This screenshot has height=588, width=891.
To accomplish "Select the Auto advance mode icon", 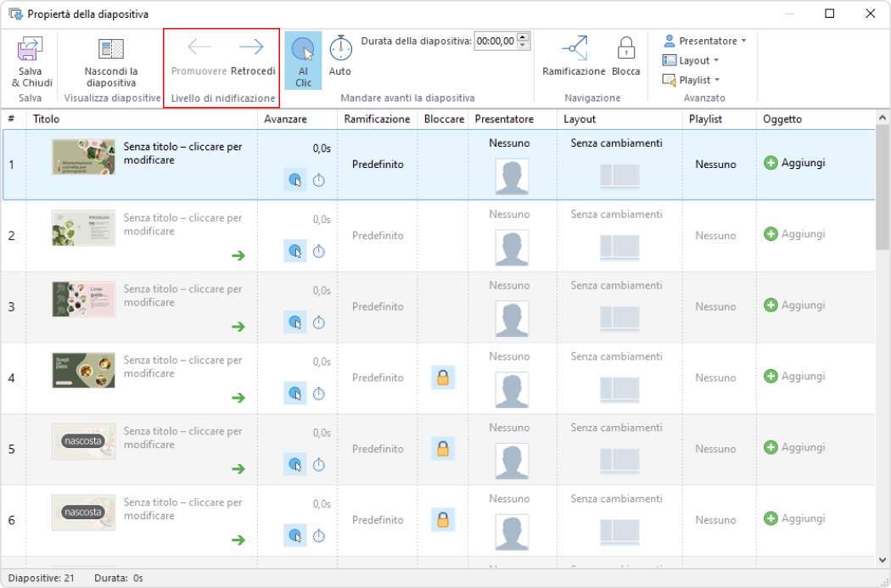I will tap(340, 48).
